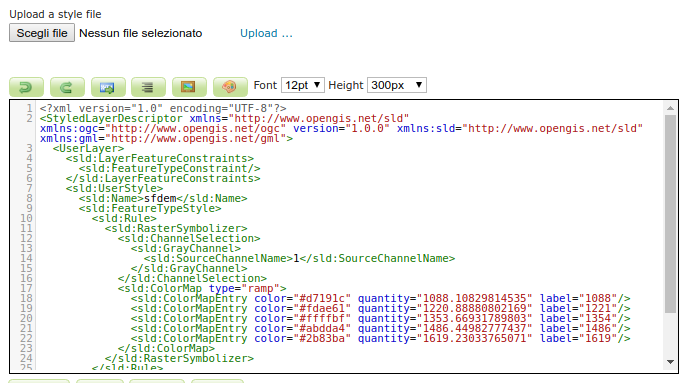The width and height of the screenshot is (690, 383).
Task: Open the color palette chooser icon
Action: click(230, 87)
